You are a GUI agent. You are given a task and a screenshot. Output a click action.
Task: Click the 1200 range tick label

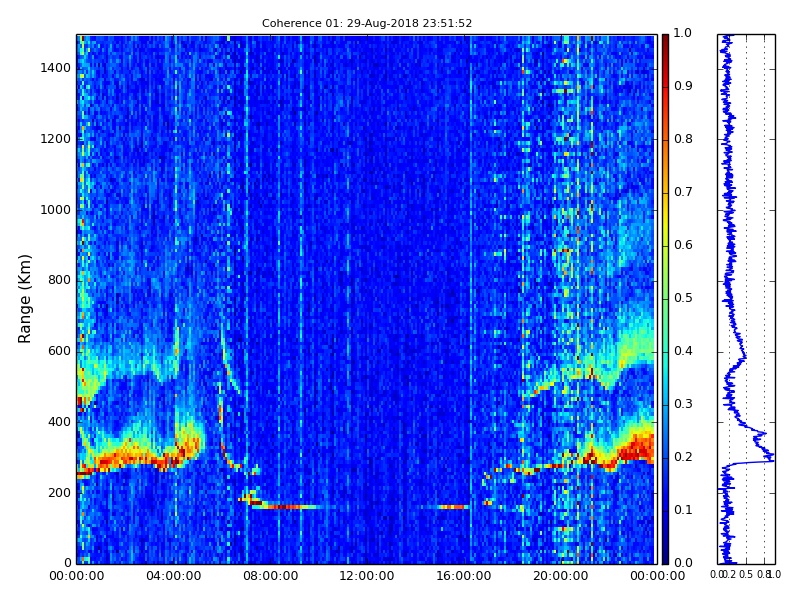click(x=56, y=139)
